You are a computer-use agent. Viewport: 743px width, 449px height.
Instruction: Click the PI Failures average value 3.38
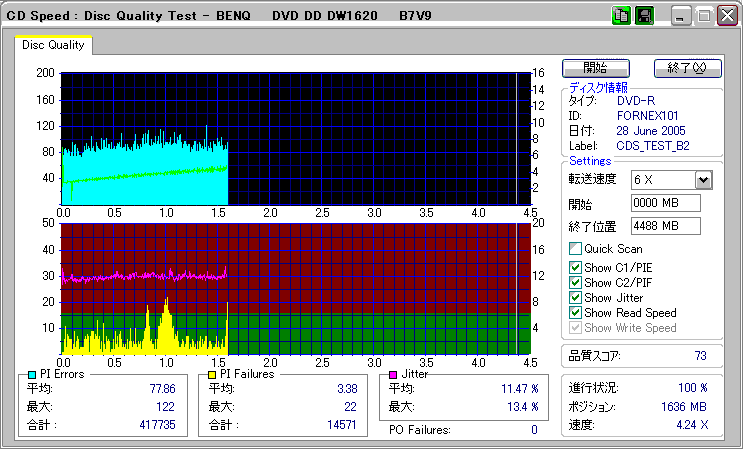[347, 389]
